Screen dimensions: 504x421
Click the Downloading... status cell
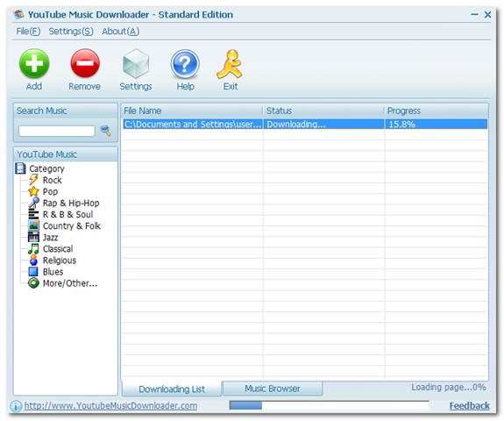[323, 125]
